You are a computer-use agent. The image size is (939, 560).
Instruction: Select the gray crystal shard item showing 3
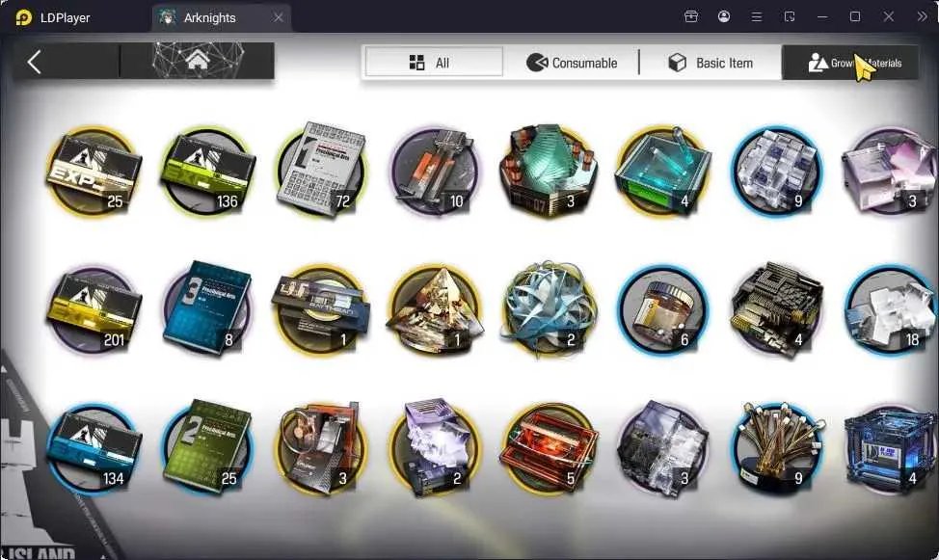click(662, 448)
